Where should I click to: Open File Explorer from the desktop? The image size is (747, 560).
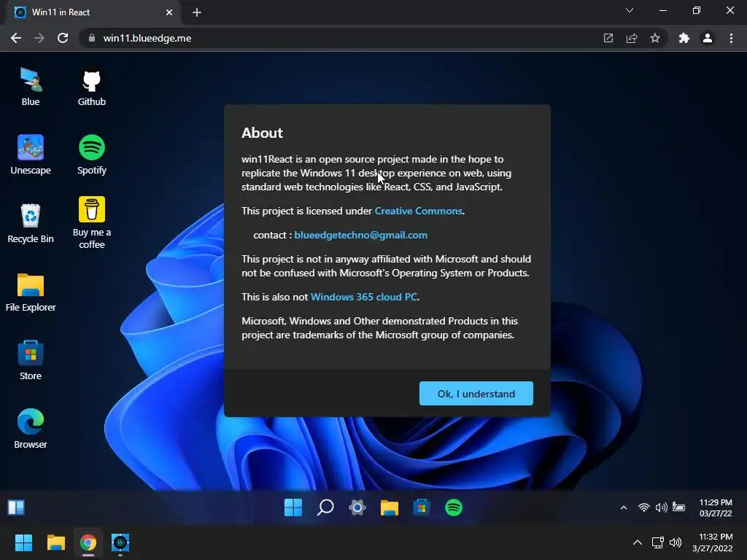pyautogui.click(x=31, y=292)
